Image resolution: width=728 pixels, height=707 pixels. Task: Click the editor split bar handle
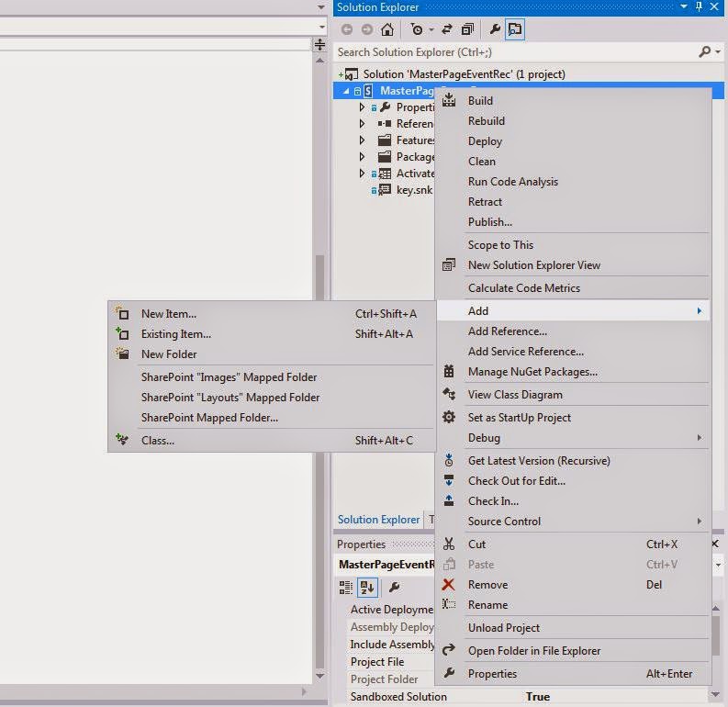click(319, 45)
